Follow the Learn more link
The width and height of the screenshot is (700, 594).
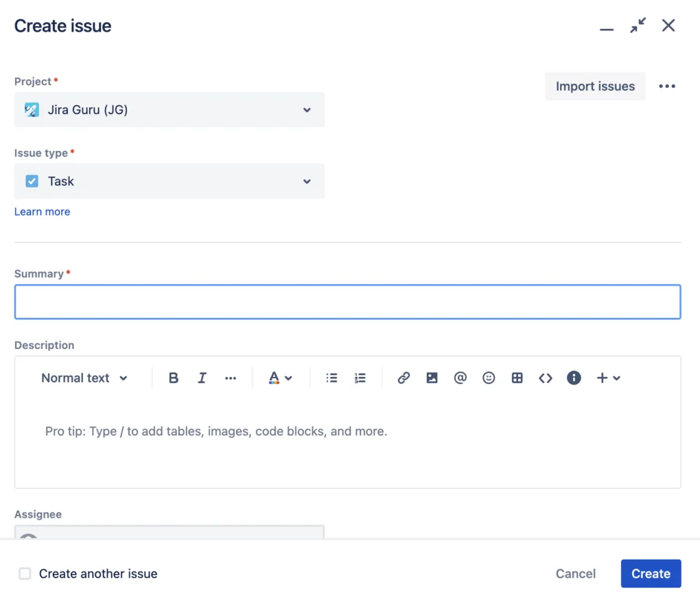[x=42, y=212]
